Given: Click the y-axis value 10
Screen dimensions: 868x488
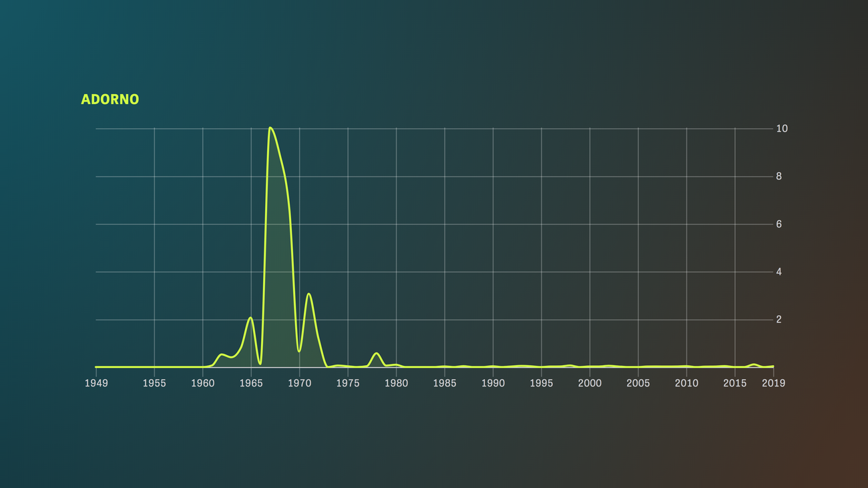Looking at the screenshot, I should (781, 129).
